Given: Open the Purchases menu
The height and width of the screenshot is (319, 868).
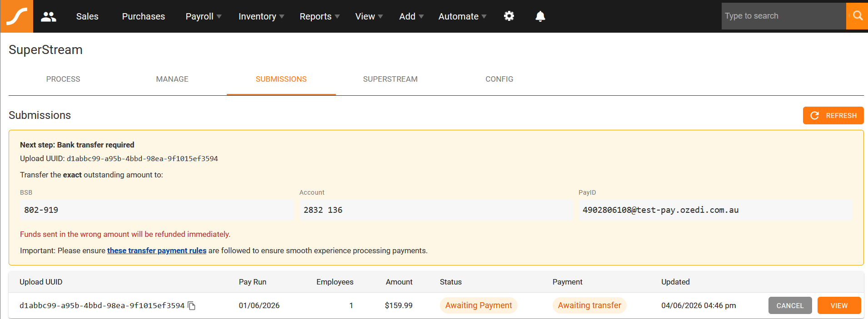Looking at the screenshot, I should [144, 16].
